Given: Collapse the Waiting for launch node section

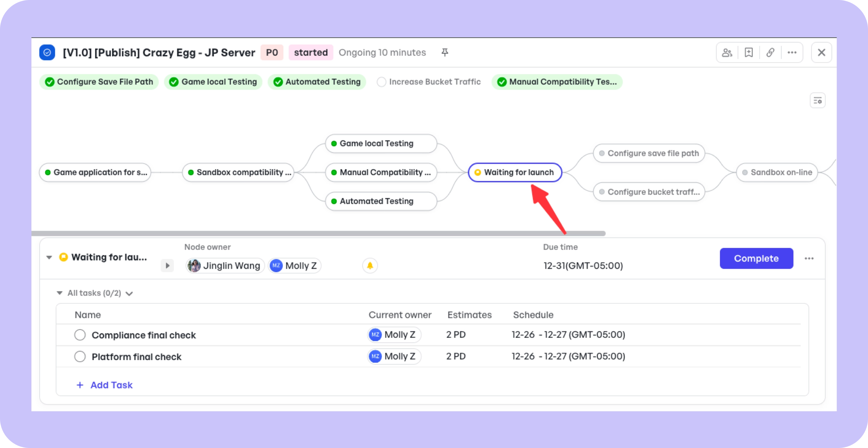Looking at the screenshot, I should (x=49, y=257).
